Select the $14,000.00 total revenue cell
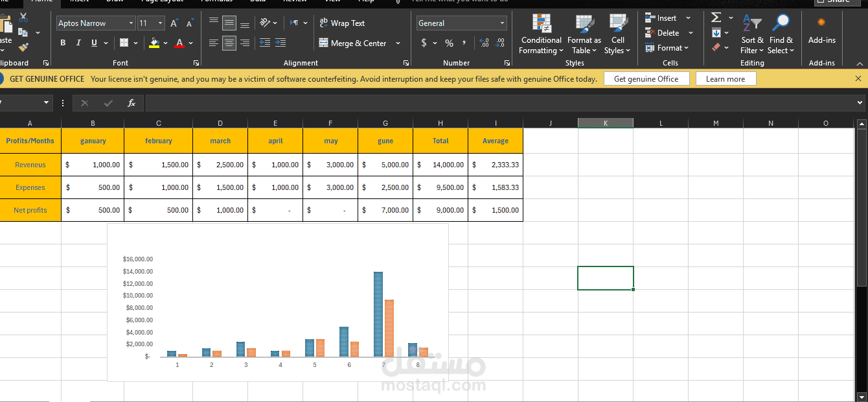 coord(440,165)
